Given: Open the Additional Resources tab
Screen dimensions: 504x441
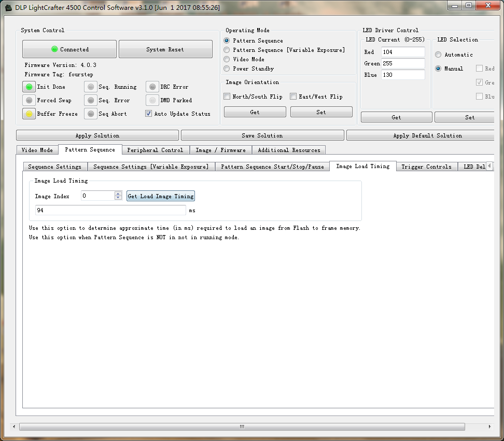Looking at the screenshot, I should pyautogui.click(x=289, y=150).
